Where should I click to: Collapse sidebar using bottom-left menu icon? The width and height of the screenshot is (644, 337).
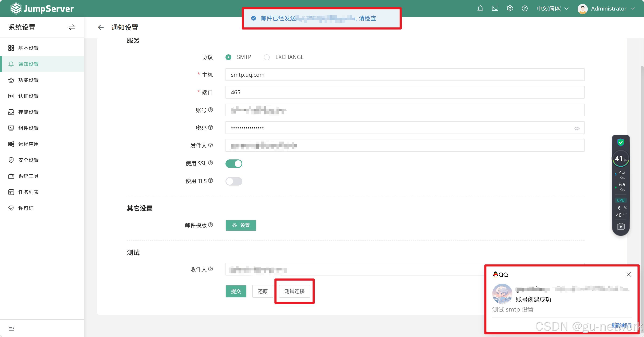coord(11,328)
